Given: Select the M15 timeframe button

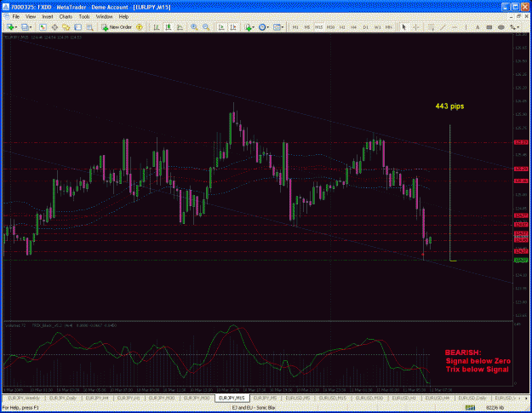Looking at the screenshot, I should click(x=318, y=27).
